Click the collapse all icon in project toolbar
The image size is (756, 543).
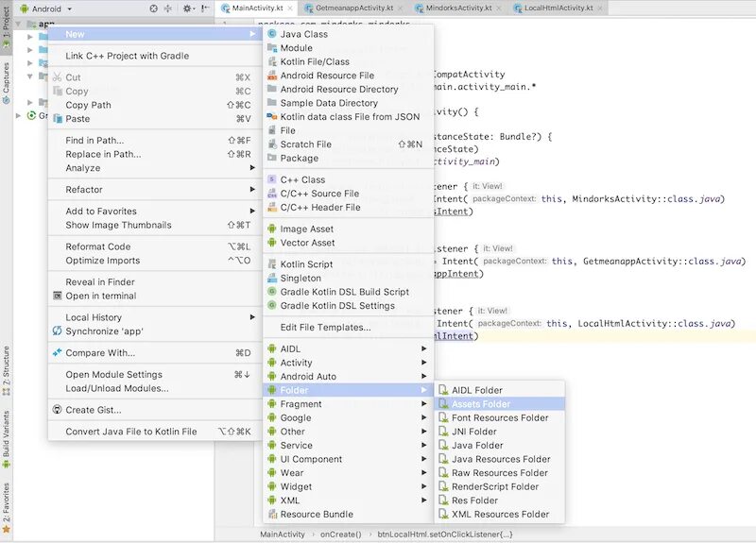click(168, 8)
